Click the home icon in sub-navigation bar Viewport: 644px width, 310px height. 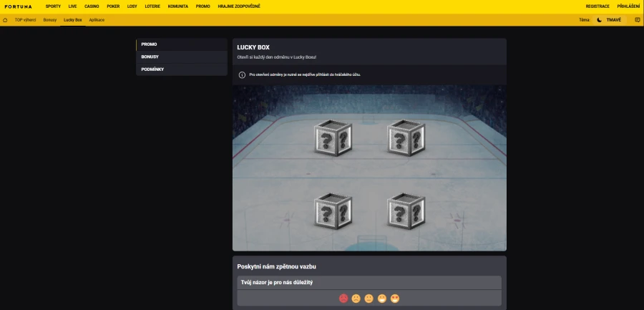(x=5, y=20)
